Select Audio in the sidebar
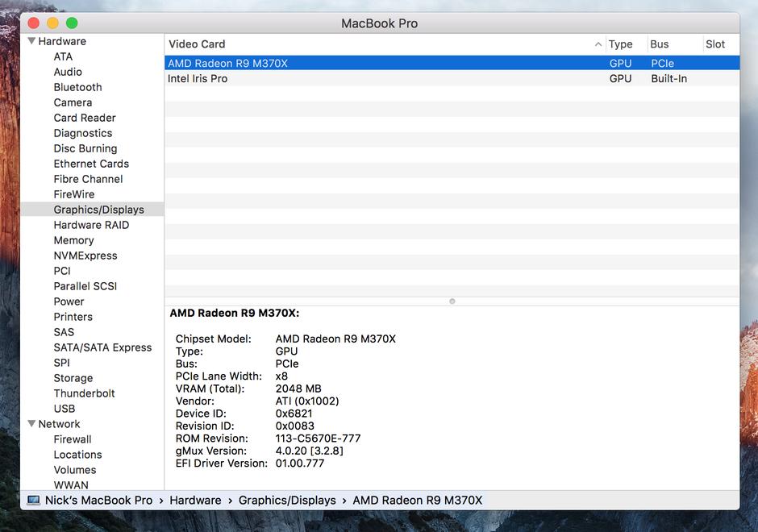The height and width of the screenshot is (532, 758). [68, 72]
